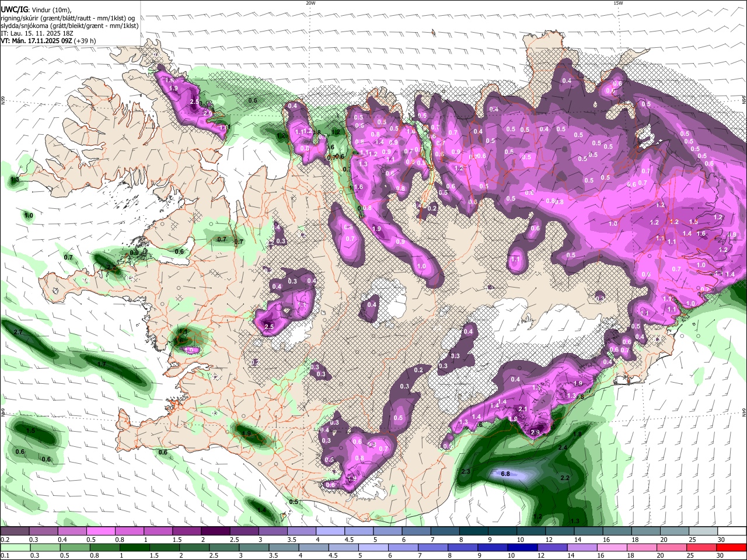Pick the deep navy blue 10 mm rain swatch
The image size is (747, 560).
[521, 547]
